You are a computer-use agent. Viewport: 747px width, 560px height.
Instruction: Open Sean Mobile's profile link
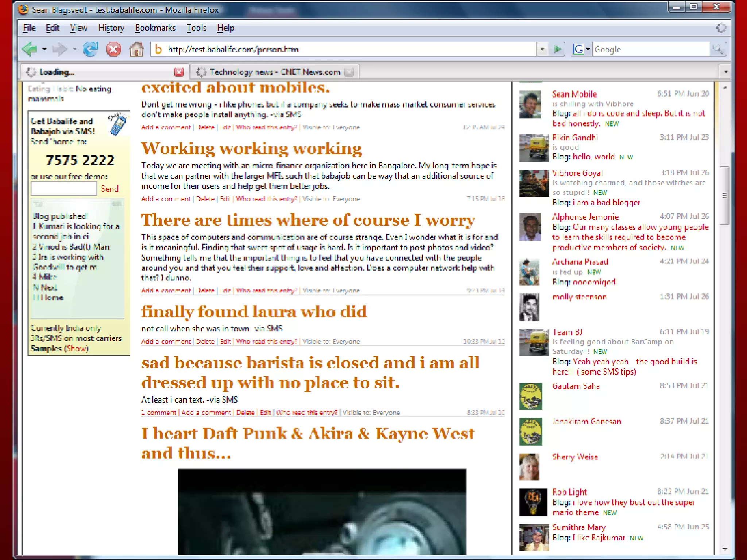pos(574,94)
